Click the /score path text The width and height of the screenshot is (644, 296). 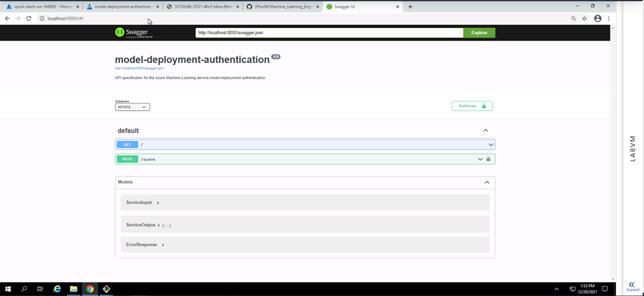[148, 159]
